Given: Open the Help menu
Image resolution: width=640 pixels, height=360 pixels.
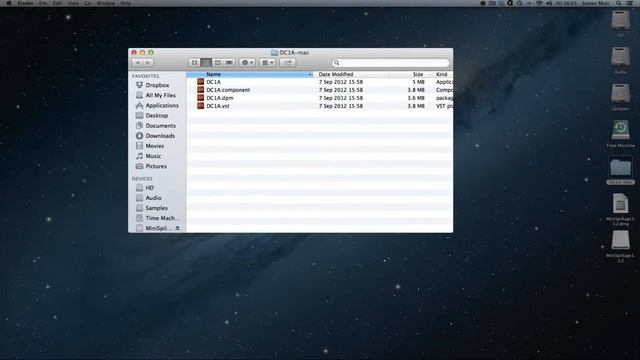Looking at the screenshot, I should click(126, 3).
